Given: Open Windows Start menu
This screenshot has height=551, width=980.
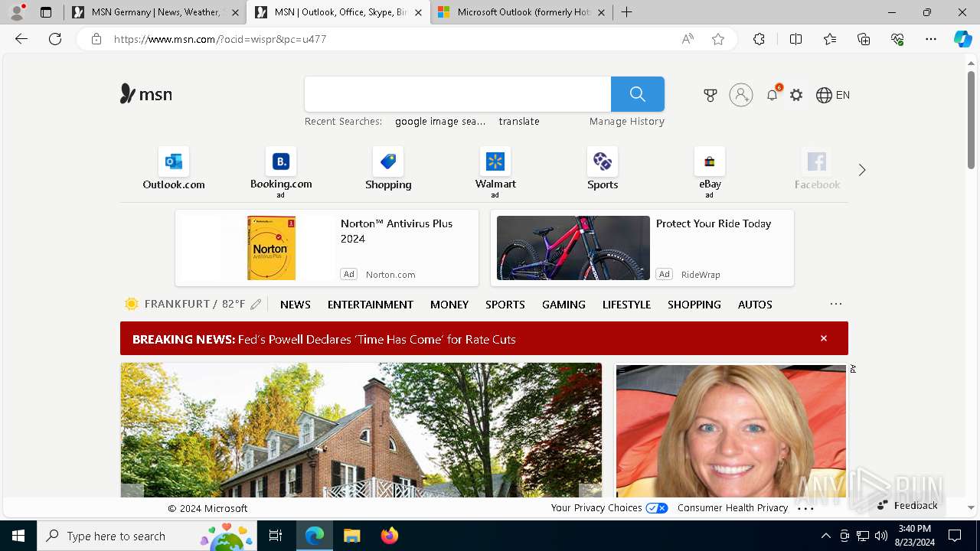Looking at the screenshot, I should [18, 536].
